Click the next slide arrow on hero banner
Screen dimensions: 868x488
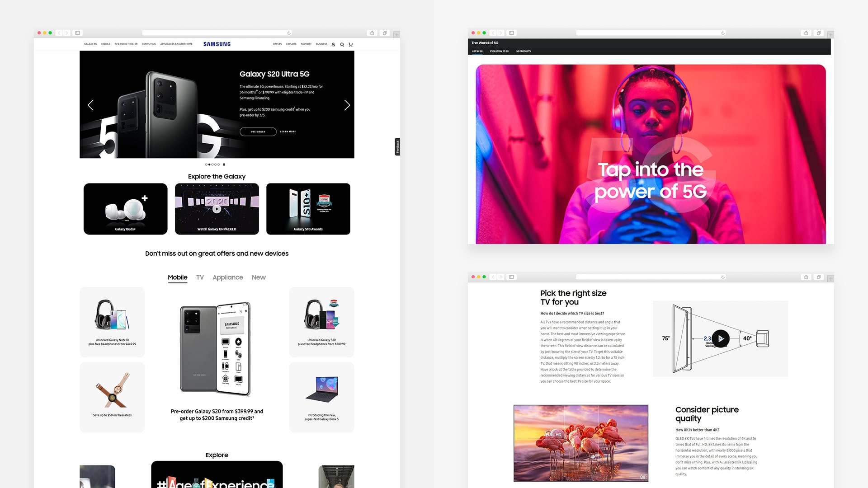pyautogui.click(x=347, y=105)
